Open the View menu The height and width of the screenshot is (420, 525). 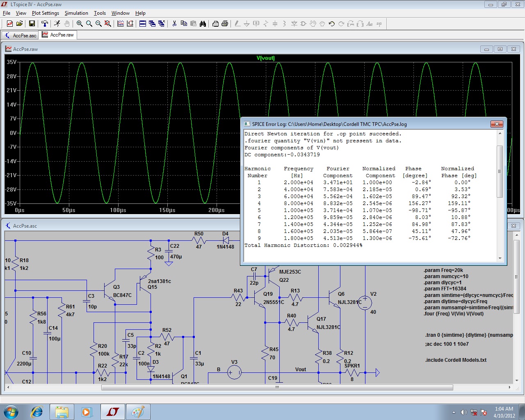(21, 13)
